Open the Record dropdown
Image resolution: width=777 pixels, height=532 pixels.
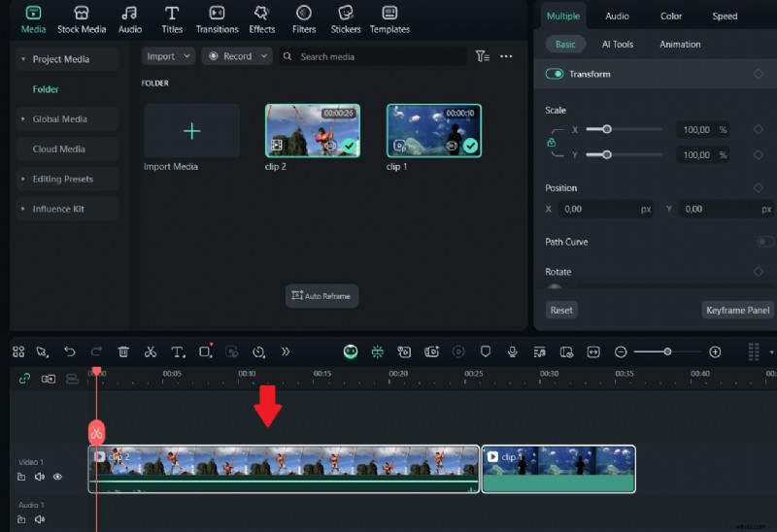click(237, 56)
